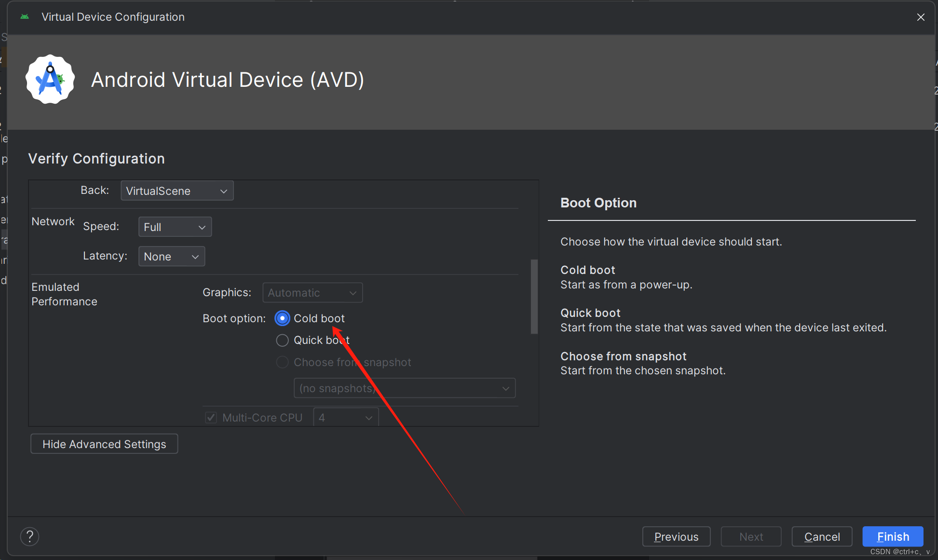938x560 pixels.
Task: Click the Network section label
Action: point(53,221)
